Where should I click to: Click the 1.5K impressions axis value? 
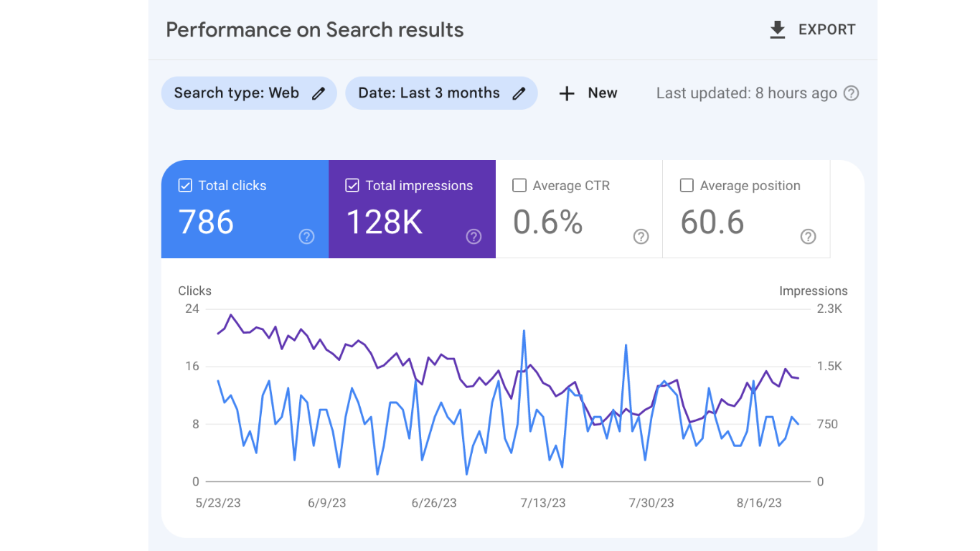pyautogui.click(x=829, y=367)
